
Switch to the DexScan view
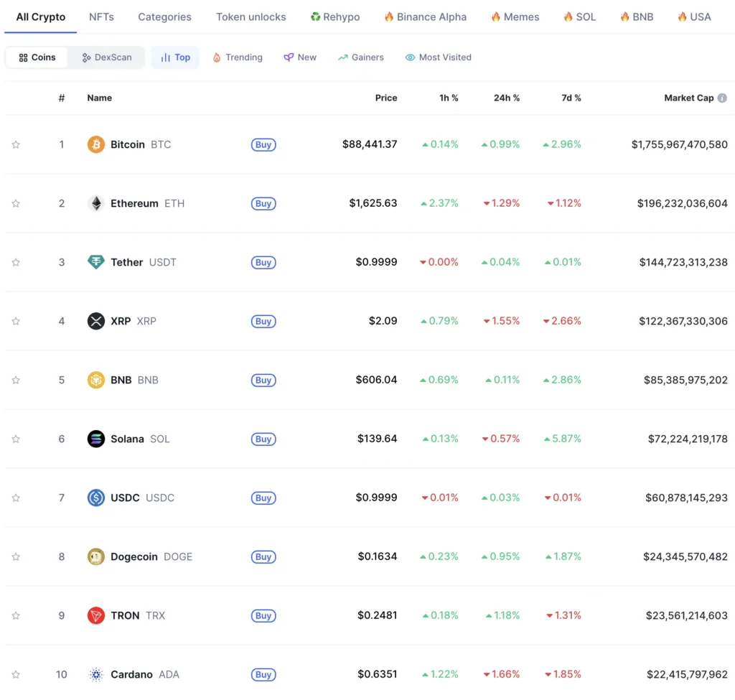coord(106,57)
